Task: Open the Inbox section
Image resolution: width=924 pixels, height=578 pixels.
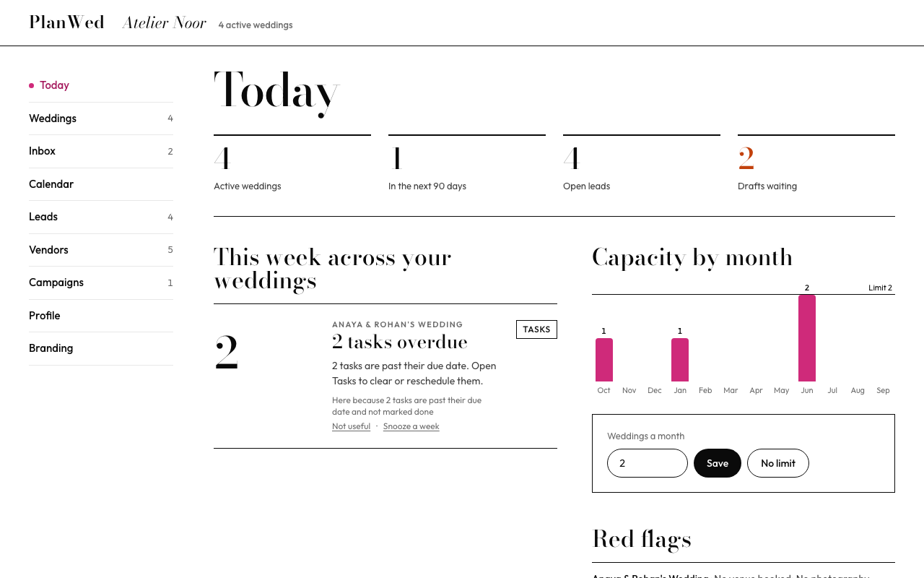Action: [101, 151]
